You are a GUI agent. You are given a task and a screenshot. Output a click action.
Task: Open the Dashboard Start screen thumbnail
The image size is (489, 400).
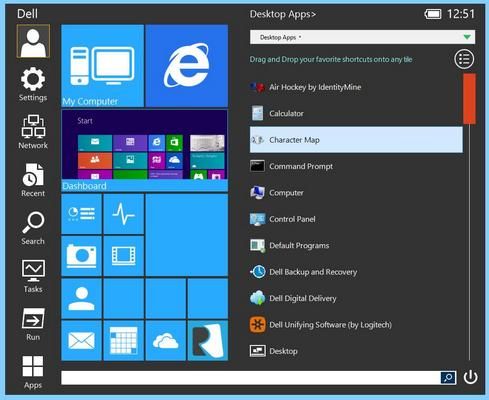pyautogui.click(x=145, y=151)
